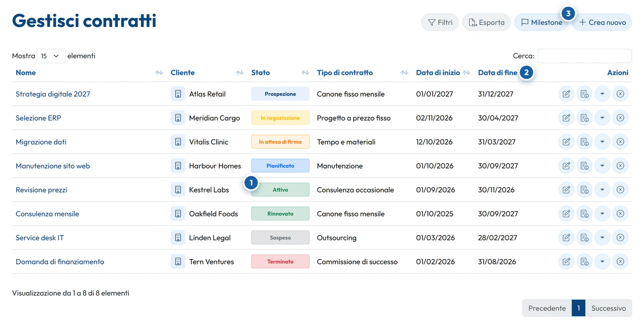Click the cancel circle icon for Migrazione dati
This screenshot has width=644, height=328.
point(620,142)
